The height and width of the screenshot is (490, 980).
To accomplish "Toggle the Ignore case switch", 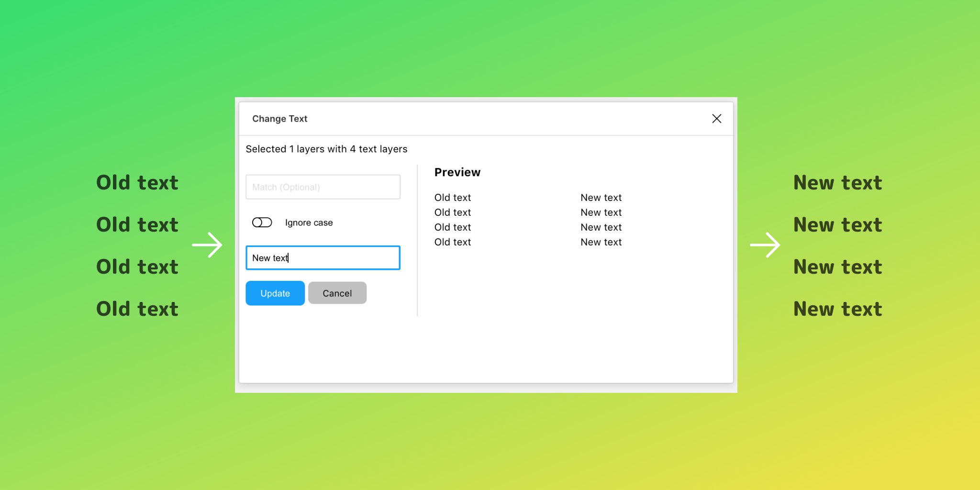I will click(x=262, y=223).
